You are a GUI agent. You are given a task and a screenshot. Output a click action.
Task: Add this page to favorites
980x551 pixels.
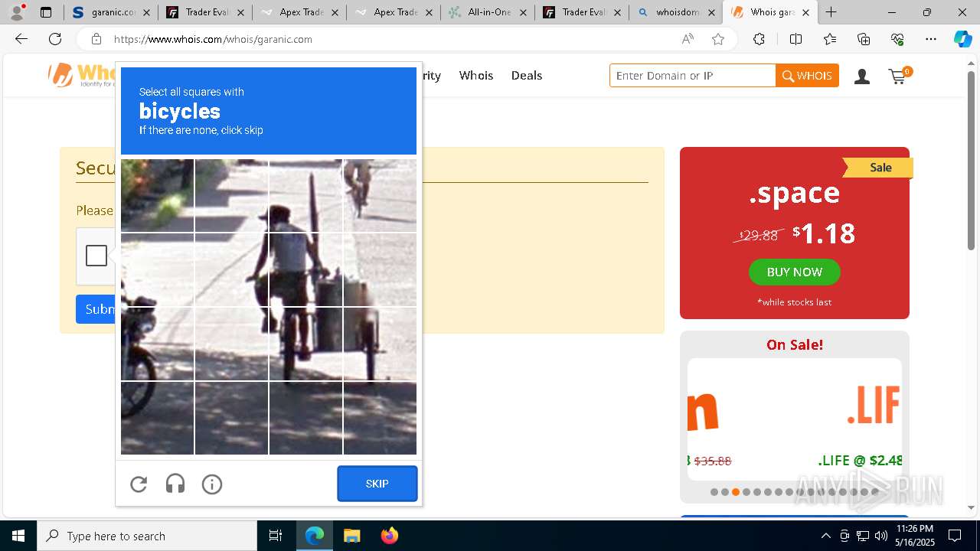coord(718,39)
